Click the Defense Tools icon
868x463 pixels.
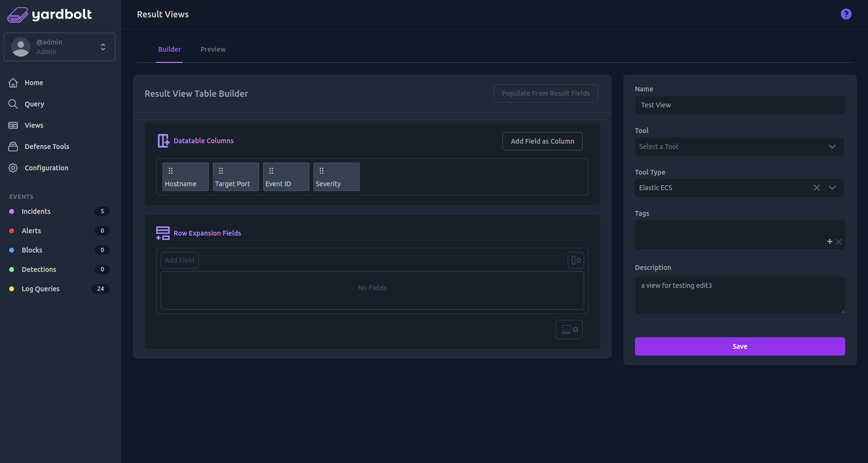(13, 147)
